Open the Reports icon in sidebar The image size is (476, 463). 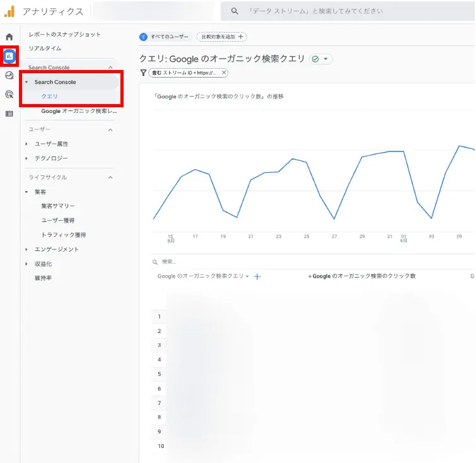click(x=9, y=56)
